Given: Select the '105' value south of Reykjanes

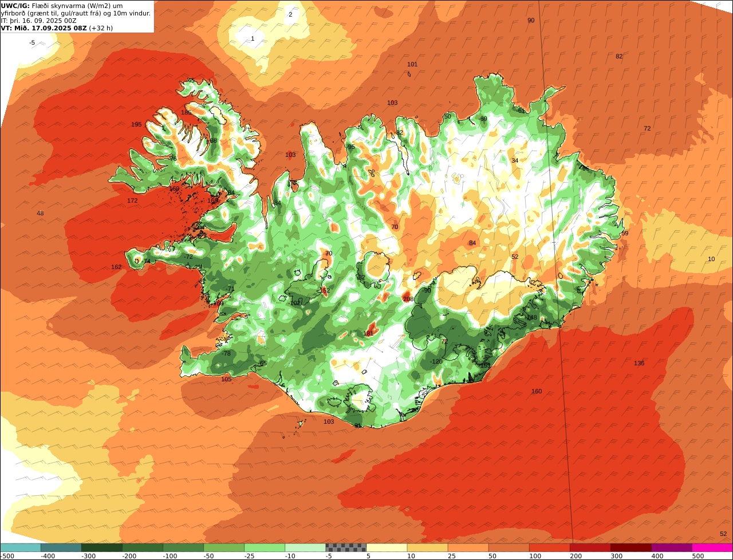Looking at the screenshot, I should (x=226, y=379).
